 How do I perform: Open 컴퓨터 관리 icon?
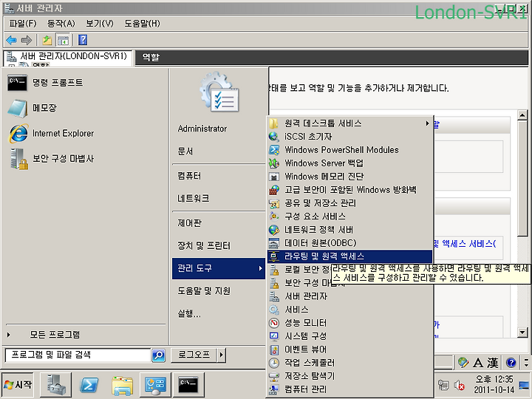click(274, 389)
